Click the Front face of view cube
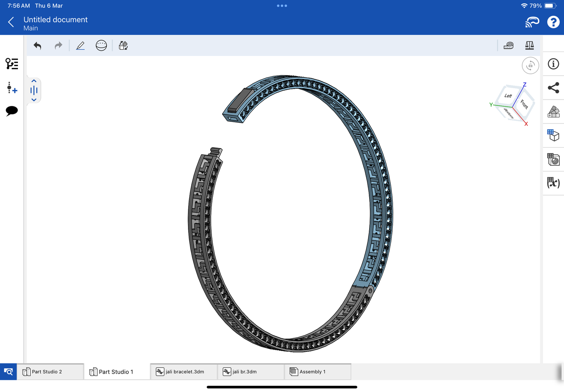This screenshot has height=392, width=564. pyautogui.click(x=524, y=104)
